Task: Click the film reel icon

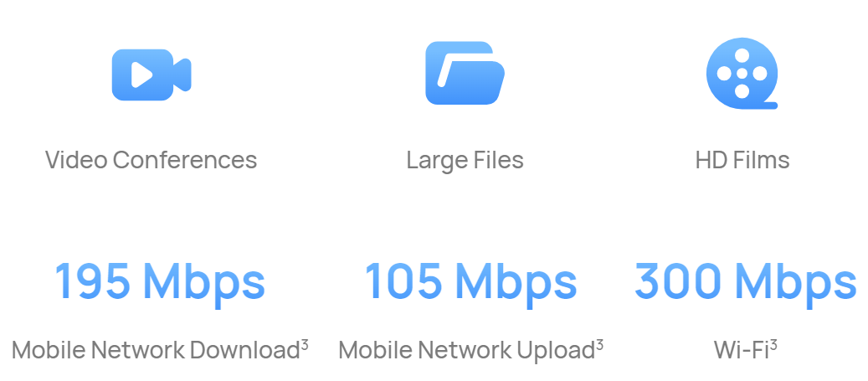Action: (742, 73)
